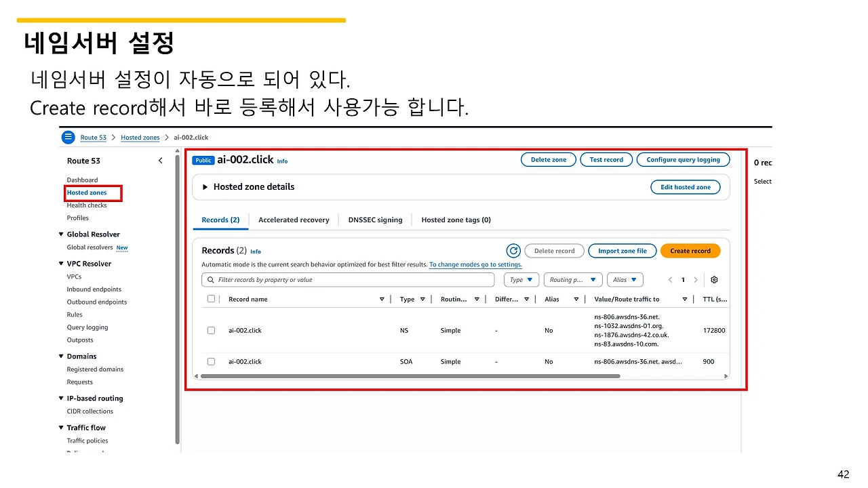Open Rules in sidebar
Viewport: 868px width, 488px height.
tap(75, 315)
